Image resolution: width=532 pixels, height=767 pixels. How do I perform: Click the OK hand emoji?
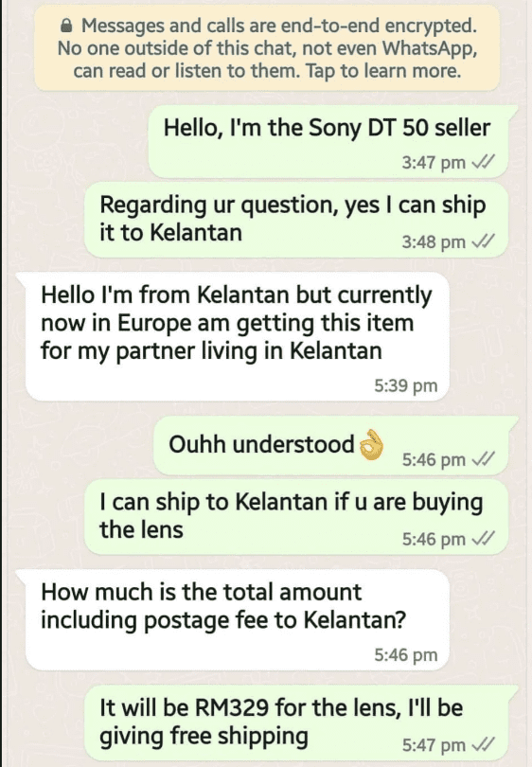point(372,445)
